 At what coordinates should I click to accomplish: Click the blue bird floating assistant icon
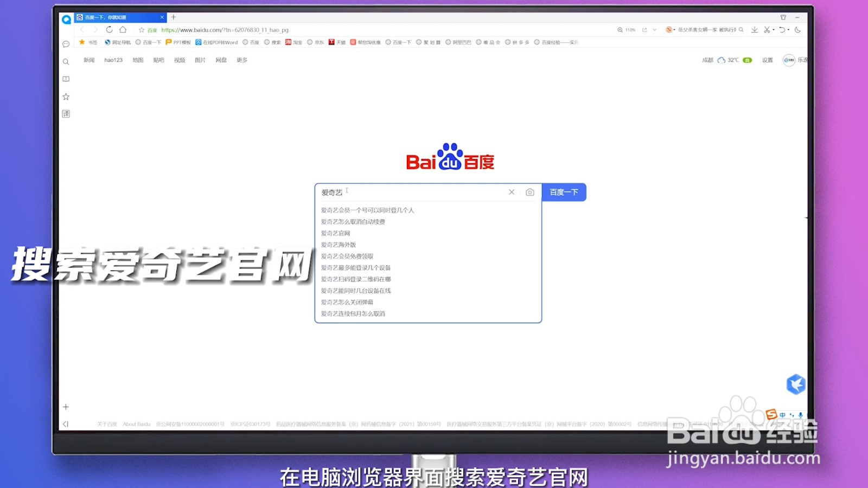coord(796,384)
